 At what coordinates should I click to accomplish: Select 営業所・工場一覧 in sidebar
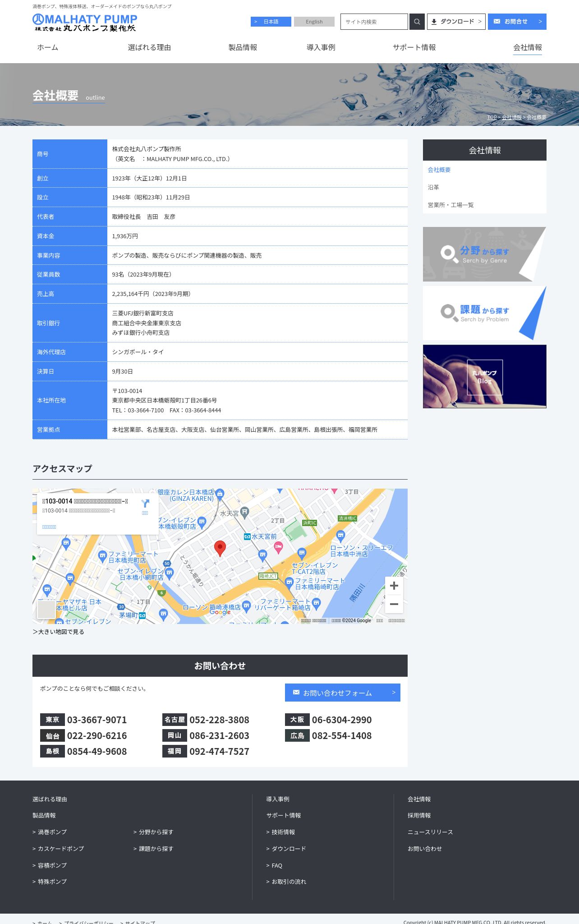click(x=450, y=205)
